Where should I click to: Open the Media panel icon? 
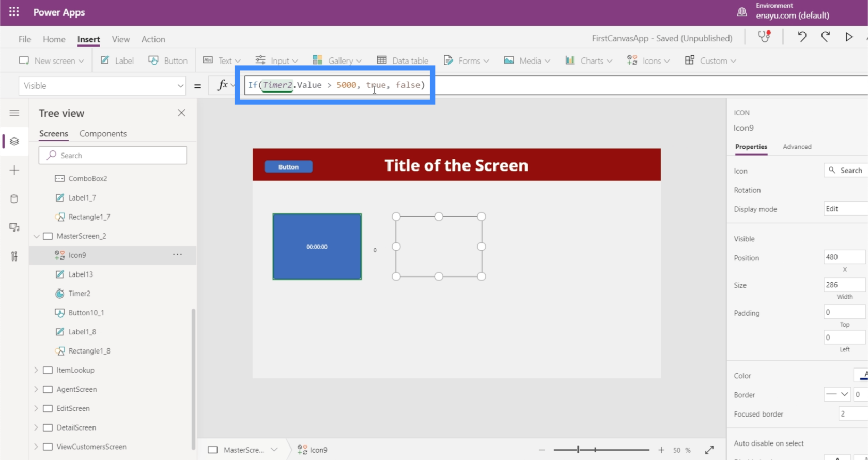coord(14,227)
